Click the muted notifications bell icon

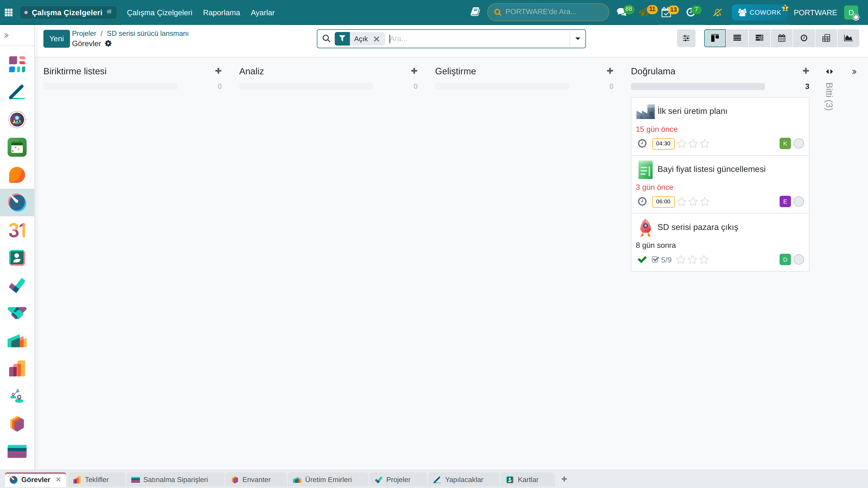(x=717, y=12)
